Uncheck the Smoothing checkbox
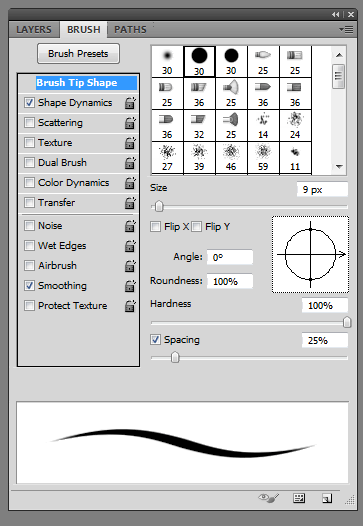363x526 pixels. pyautogui.click(x=30, y=285)
